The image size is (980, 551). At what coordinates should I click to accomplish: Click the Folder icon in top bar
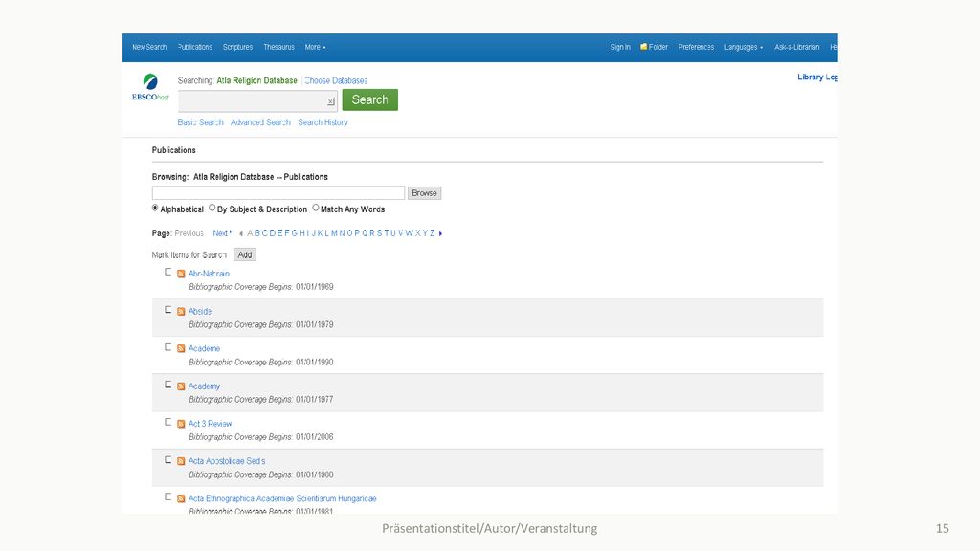click(643, 47)
